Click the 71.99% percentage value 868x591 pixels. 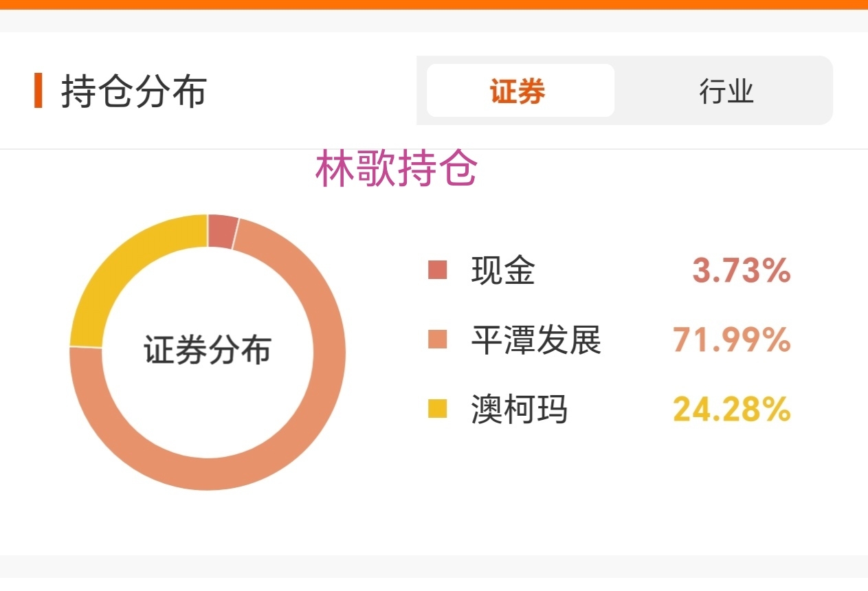732,339
